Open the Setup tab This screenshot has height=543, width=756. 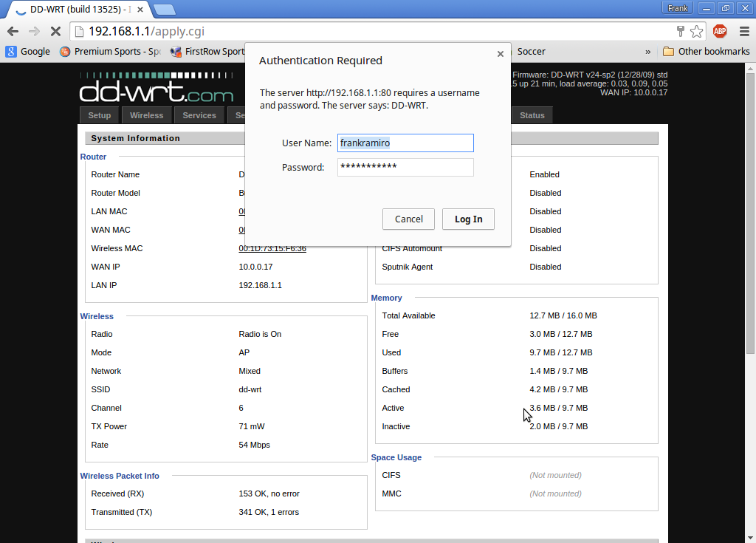[100, 115]
